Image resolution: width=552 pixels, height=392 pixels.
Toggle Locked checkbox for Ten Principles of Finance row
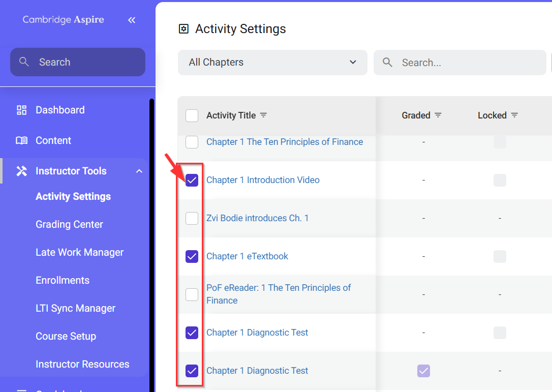click(500, 142)
